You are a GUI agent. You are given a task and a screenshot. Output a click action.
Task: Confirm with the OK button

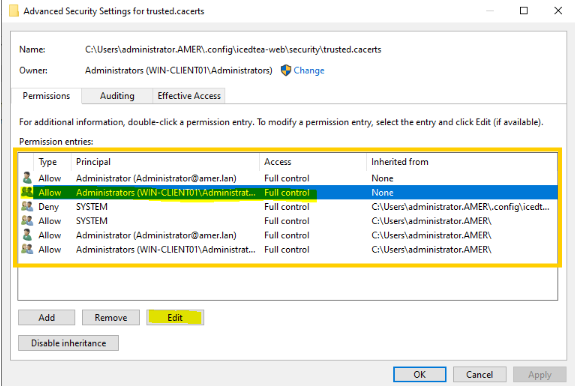point(420,374)
